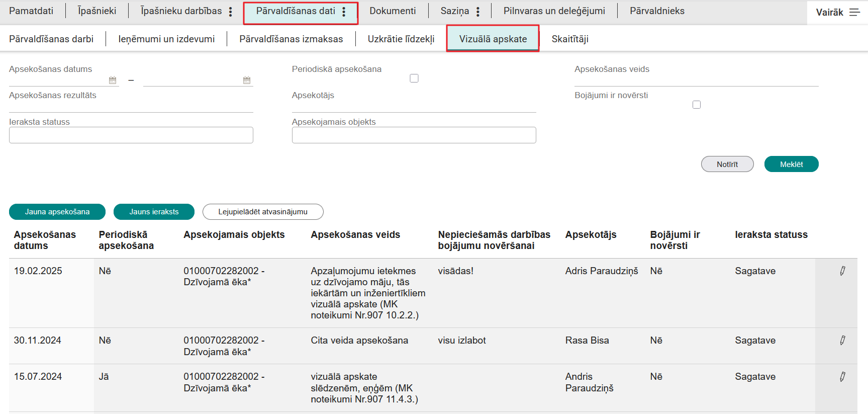Select the Pārvaldīšanas dati tab
The width and height of the screenshot is (868, 414).
point(296,11)
